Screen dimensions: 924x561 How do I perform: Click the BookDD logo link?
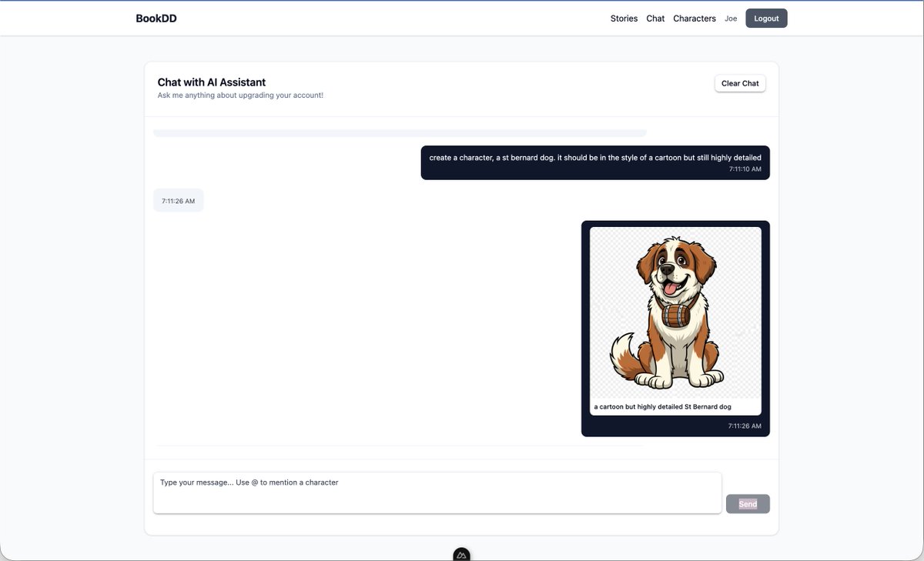(156, 18)
